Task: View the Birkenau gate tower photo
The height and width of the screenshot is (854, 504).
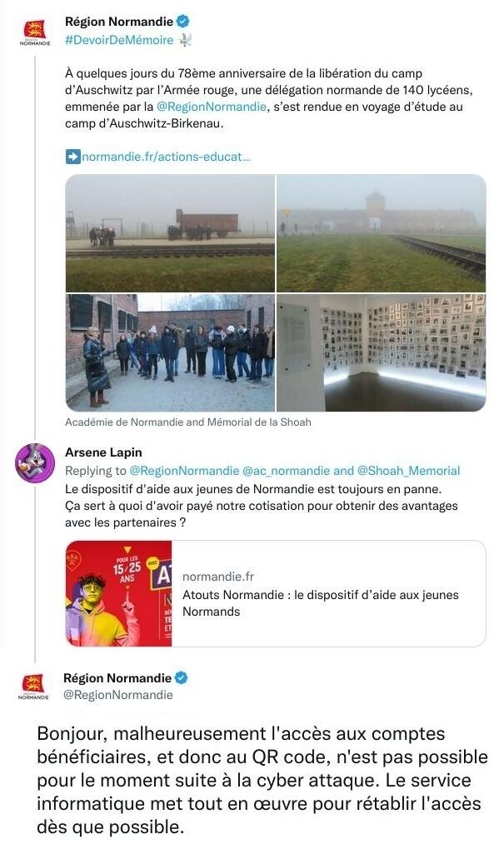Action: 381,233
